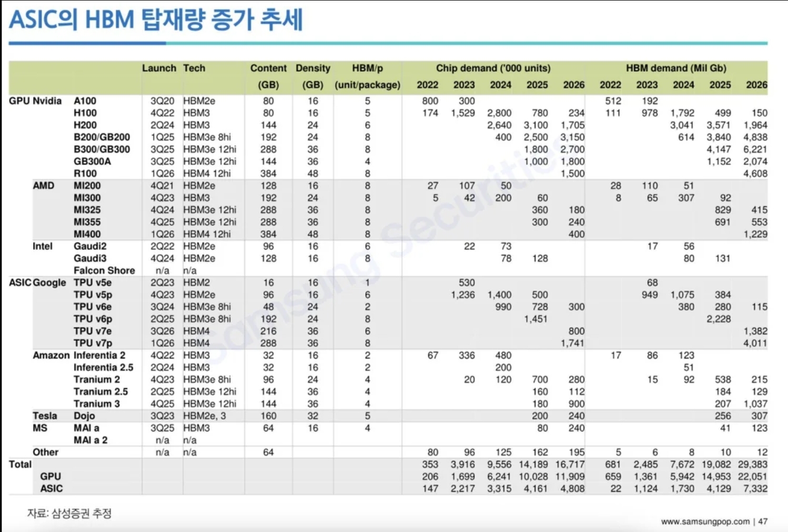Viewport: 788px width, 532px height.
Task: Select the 'H100' row label
Action: (x=85, y=113)
